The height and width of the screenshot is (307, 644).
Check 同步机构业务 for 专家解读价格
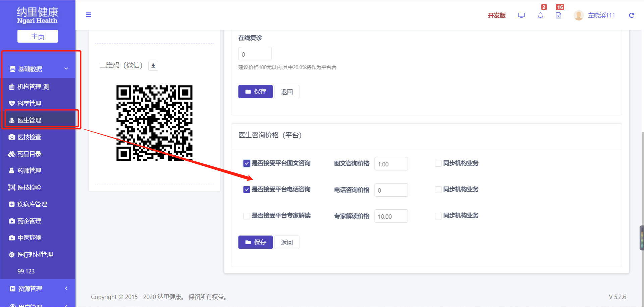(438, 216)
